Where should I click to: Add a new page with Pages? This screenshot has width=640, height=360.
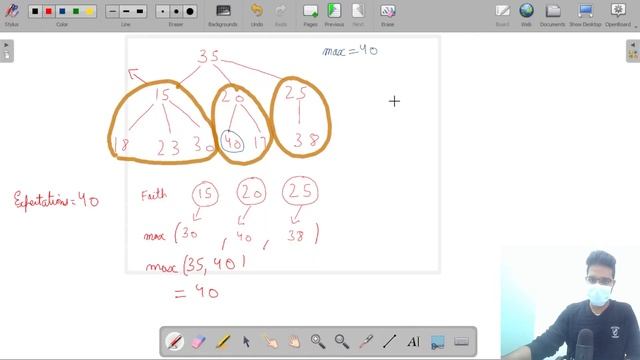click(x=310, y=15)
